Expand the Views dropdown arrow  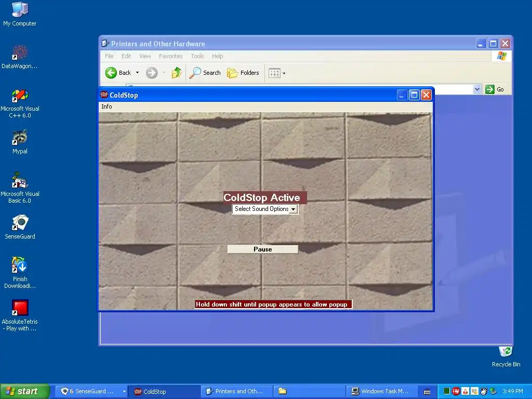[284, 73]
